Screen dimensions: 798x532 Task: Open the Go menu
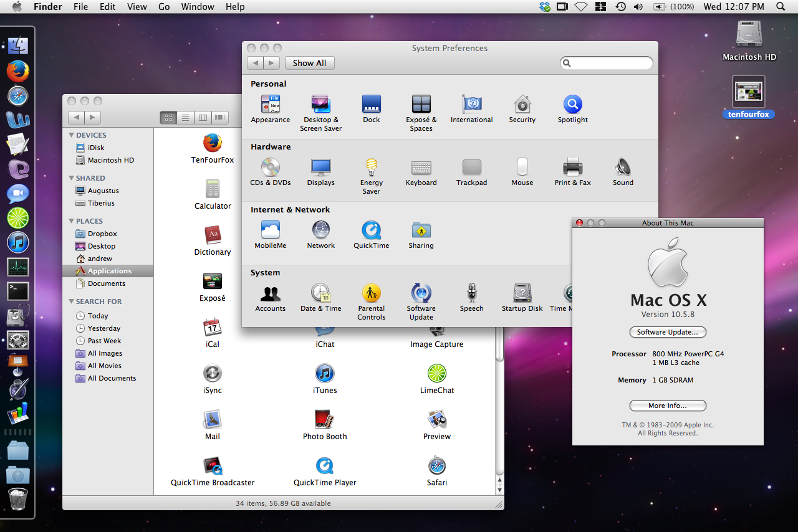[164, 7]
